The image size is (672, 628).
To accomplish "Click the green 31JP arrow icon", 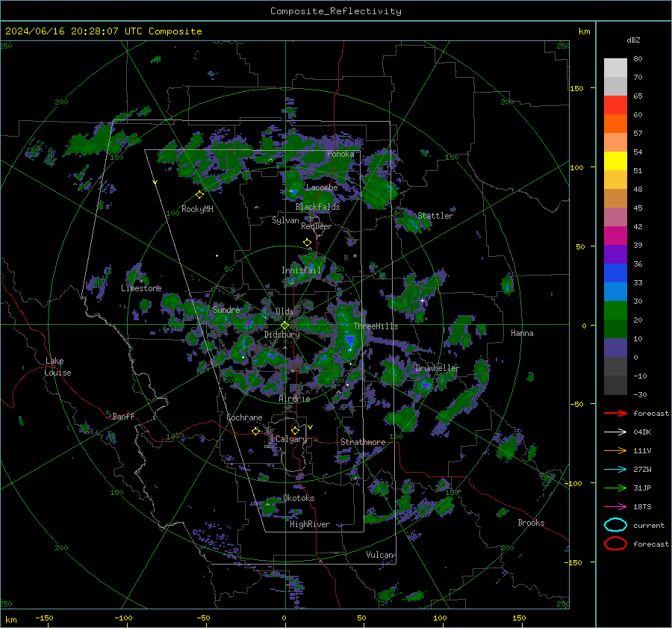I will (615, 488).
